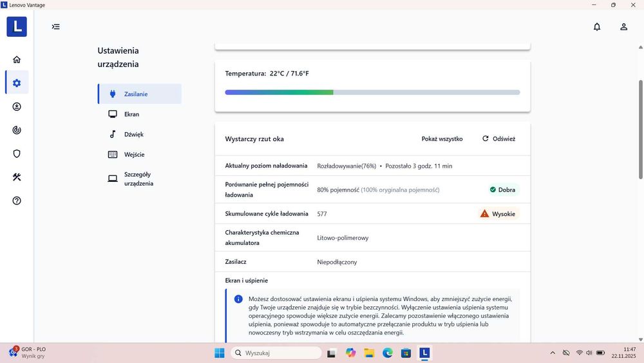Toggle the sidebar menu expand icon

coord(56,26)
